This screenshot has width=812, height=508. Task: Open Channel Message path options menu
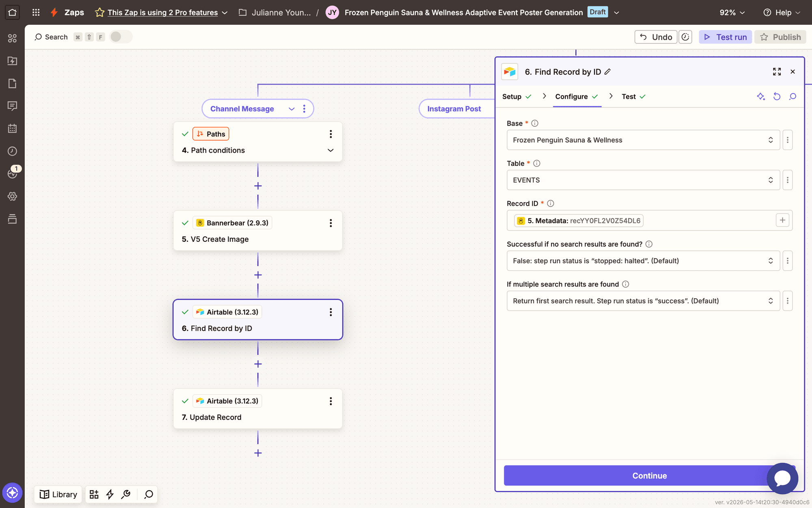[304, 109]
